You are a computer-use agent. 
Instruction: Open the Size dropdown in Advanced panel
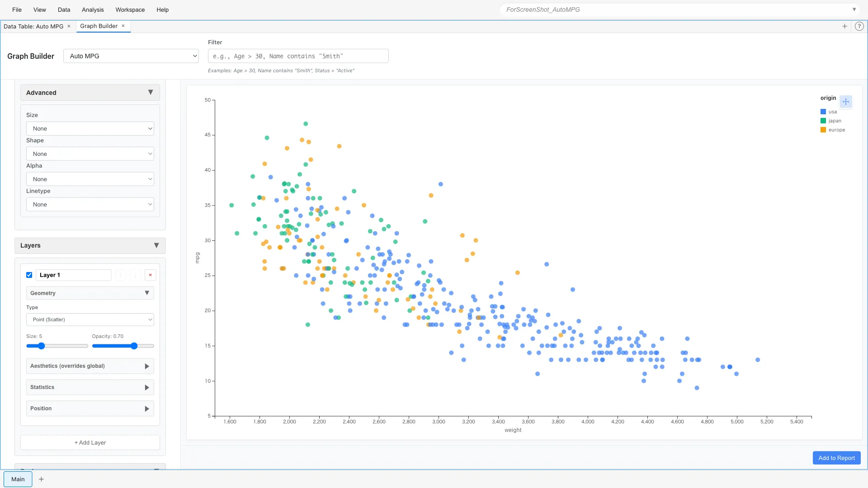[90, 128]
